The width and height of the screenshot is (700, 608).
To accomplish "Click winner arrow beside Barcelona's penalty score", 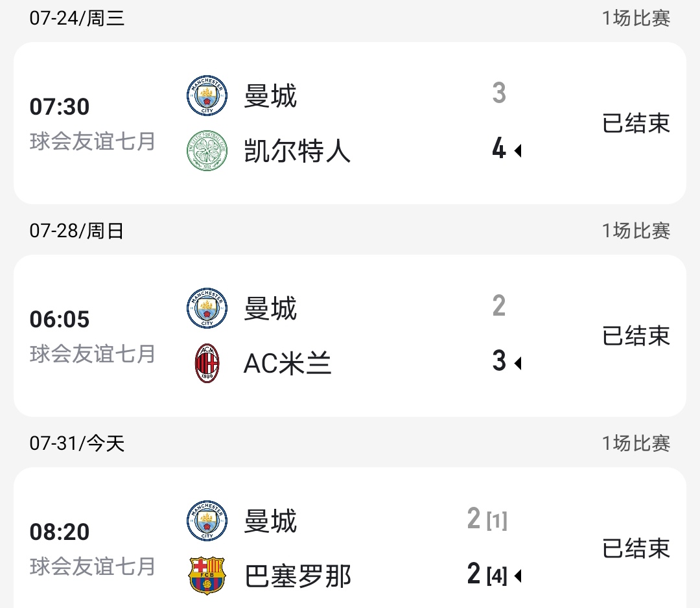I will click(x=517, y=576).
